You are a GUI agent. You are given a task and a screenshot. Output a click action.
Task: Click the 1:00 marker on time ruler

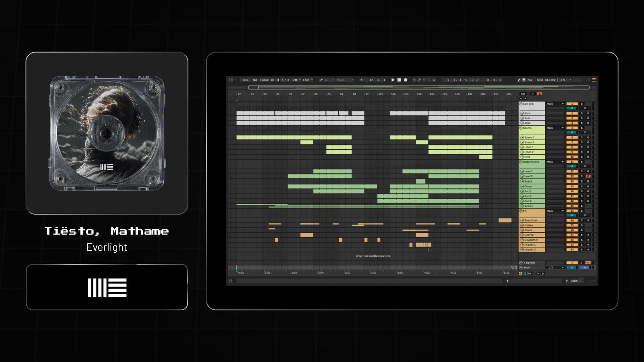pos(267,272)
